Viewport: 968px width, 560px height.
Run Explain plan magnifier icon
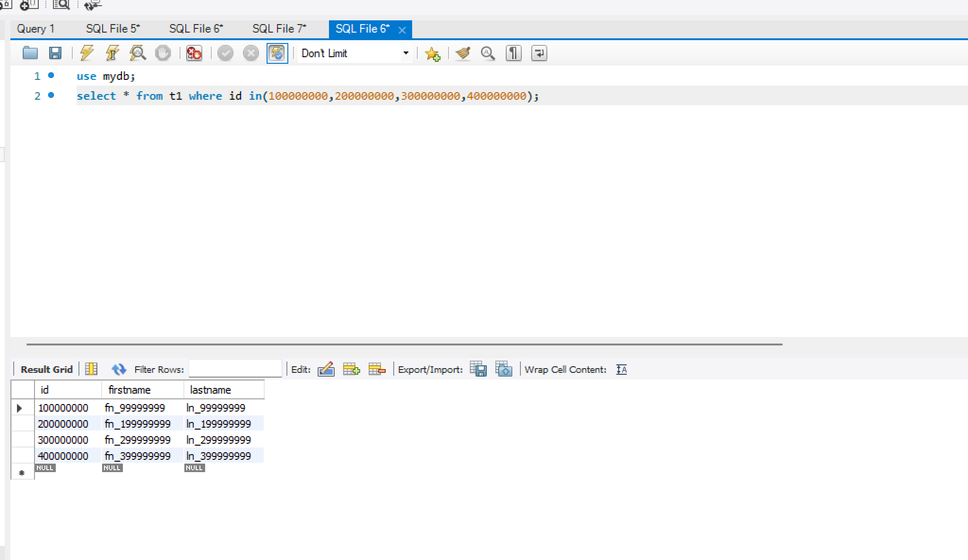point(138,53)
